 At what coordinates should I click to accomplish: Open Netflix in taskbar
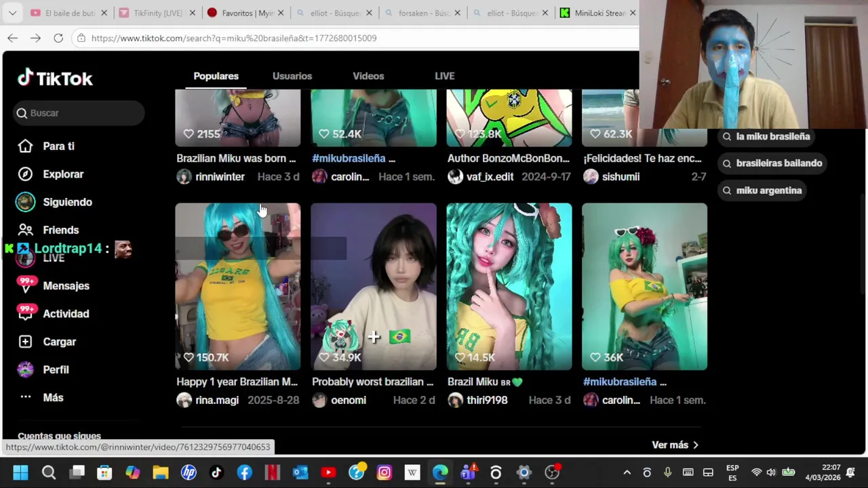(x=272, y=472)
